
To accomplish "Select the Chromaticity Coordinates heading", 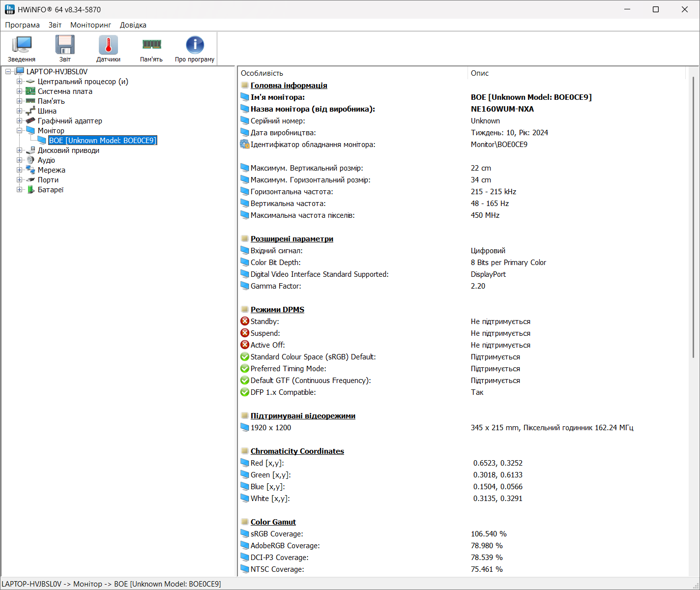I will [297, 451].
